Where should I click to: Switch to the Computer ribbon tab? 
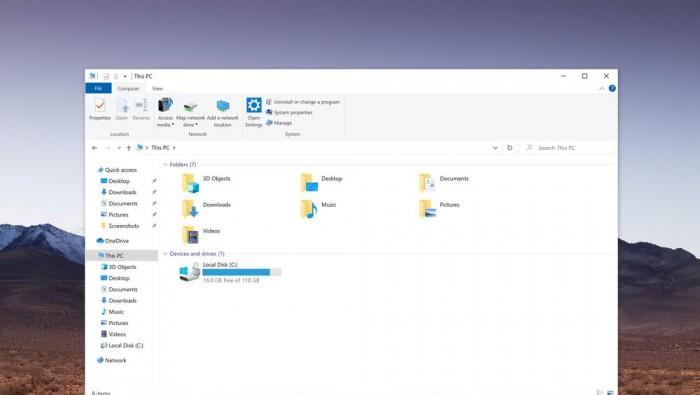[129, 88]
